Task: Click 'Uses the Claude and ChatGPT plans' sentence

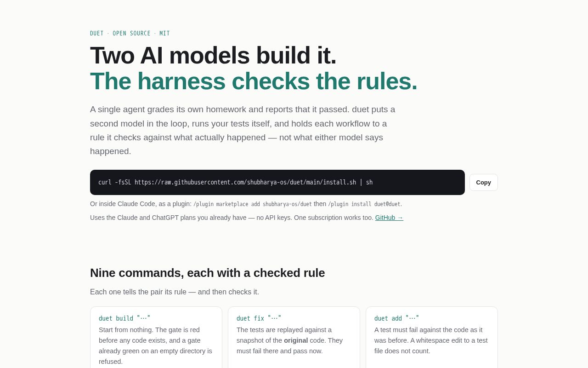Action: pyautogui.click(x=232, y=218)
